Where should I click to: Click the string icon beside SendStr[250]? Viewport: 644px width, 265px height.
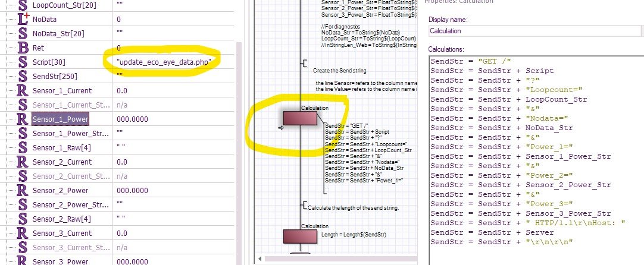[x=23, y=76]
